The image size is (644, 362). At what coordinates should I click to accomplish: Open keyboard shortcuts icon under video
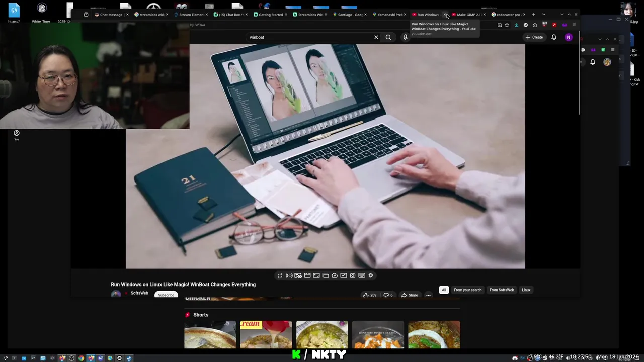pyautogui.click(x=362, y=275)
